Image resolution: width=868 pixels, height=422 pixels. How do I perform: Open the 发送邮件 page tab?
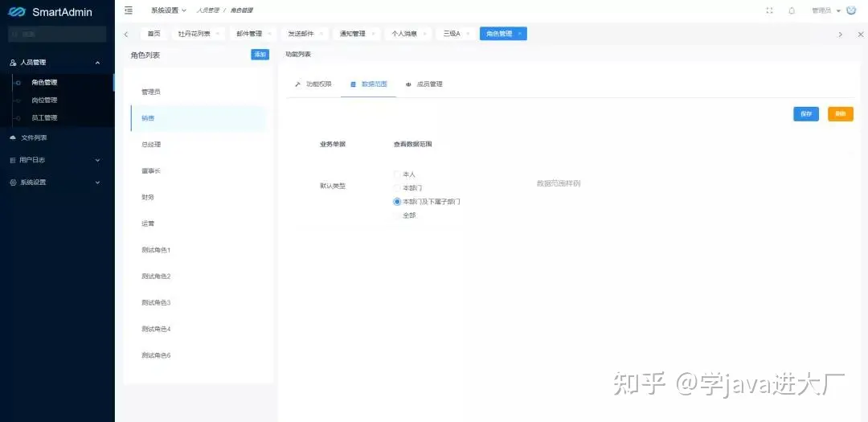click(x=301, y=34)
